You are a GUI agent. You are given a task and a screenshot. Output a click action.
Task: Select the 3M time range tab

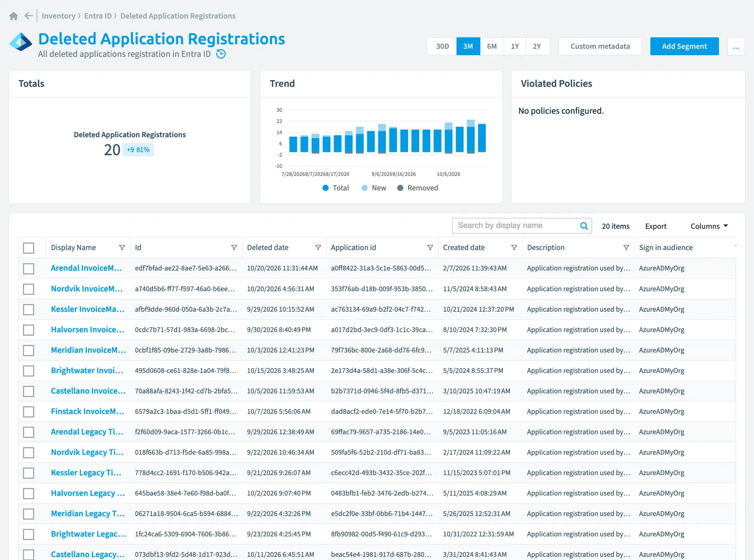pos(468,46)
